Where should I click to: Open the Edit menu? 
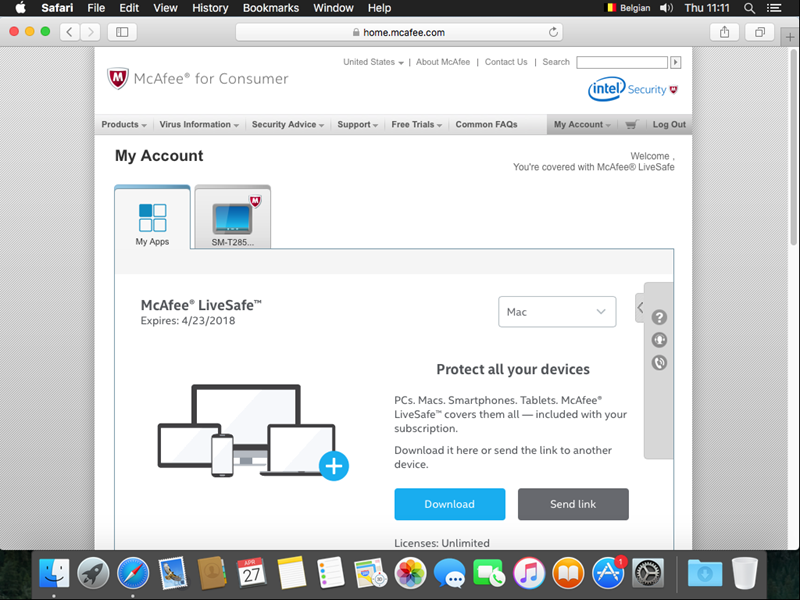coord(129,8)
